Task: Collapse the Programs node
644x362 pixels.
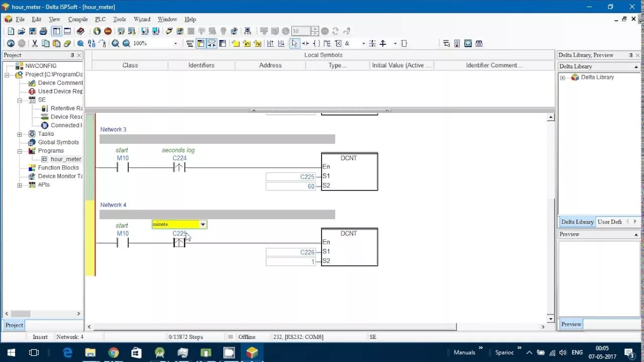Action: coord(20,151)
